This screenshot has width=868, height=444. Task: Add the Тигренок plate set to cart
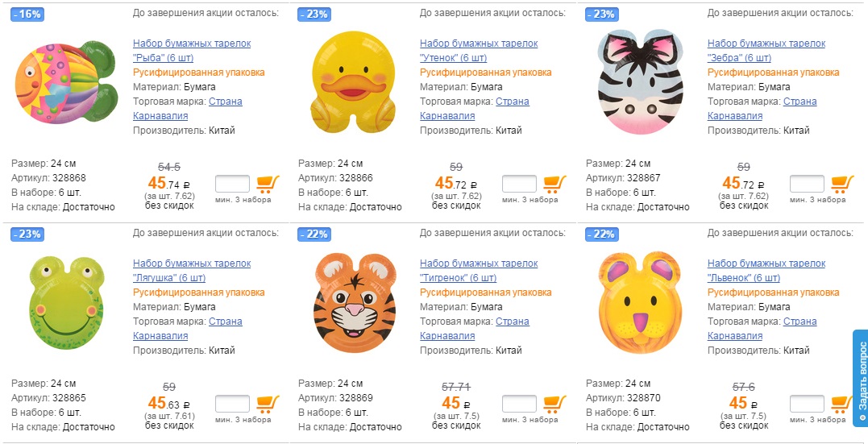[x=554, y=403]
